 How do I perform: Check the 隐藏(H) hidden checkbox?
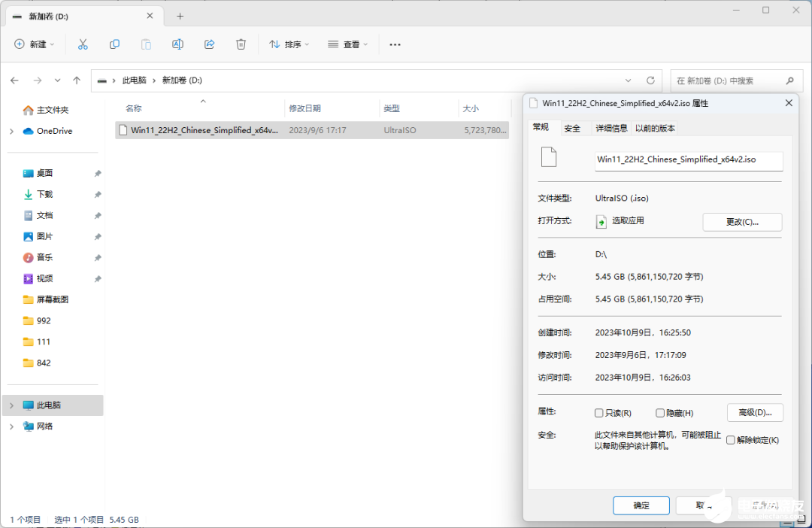660,413
